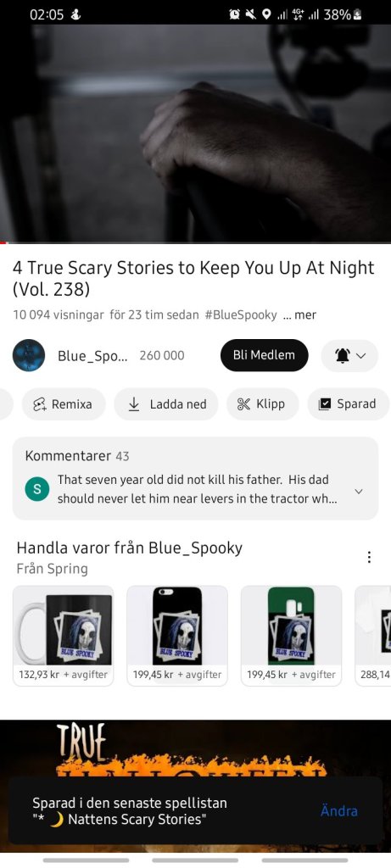Open the commenter's green S avatar
Screen dimensions: 391x868
(x=37, y=489)
